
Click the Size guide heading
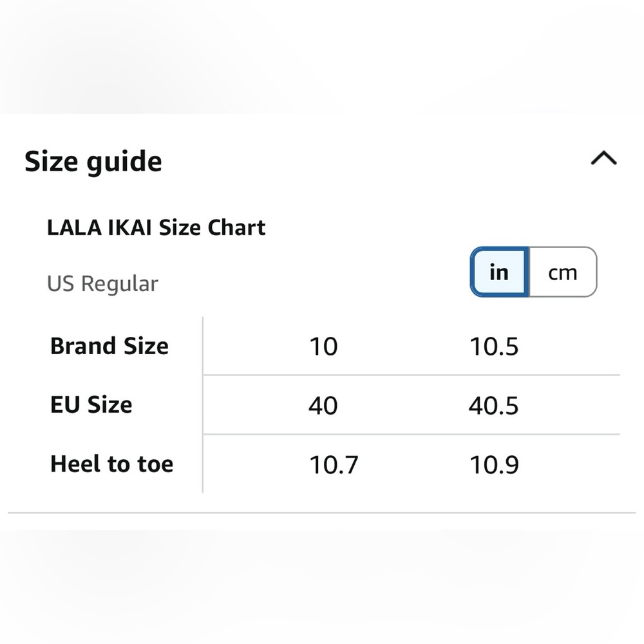93,161
